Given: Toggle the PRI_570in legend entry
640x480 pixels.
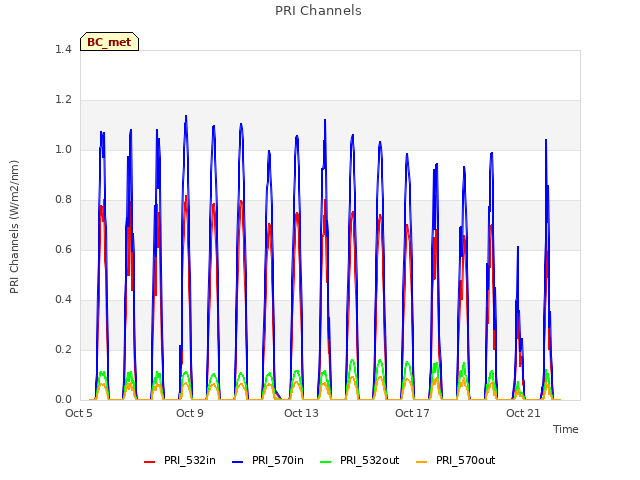Looking at the screenshot, I should click(268, 460).
